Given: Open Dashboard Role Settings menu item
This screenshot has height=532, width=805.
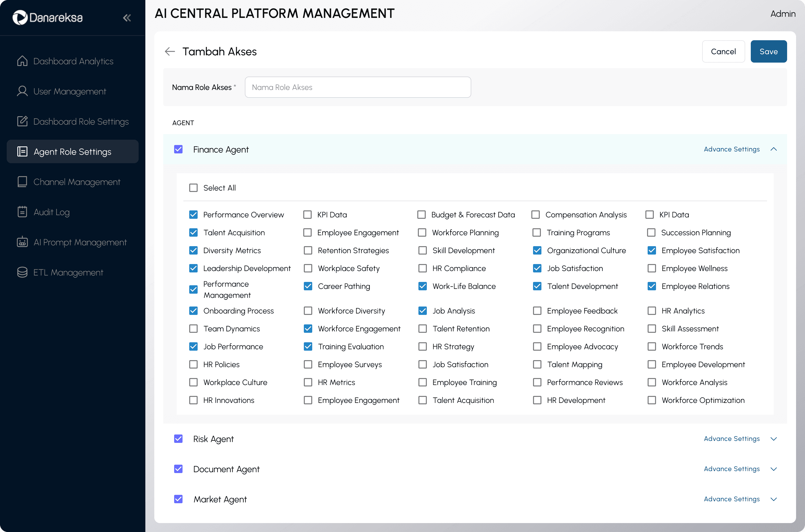Looking at the screenshot, I should 73,122.
